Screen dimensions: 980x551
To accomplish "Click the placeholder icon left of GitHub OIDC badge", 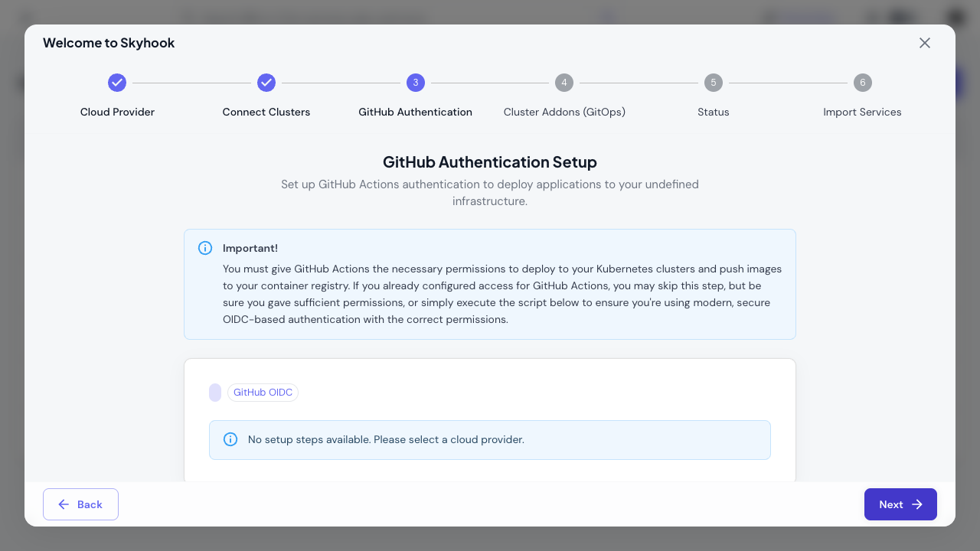I will (215, 392).
